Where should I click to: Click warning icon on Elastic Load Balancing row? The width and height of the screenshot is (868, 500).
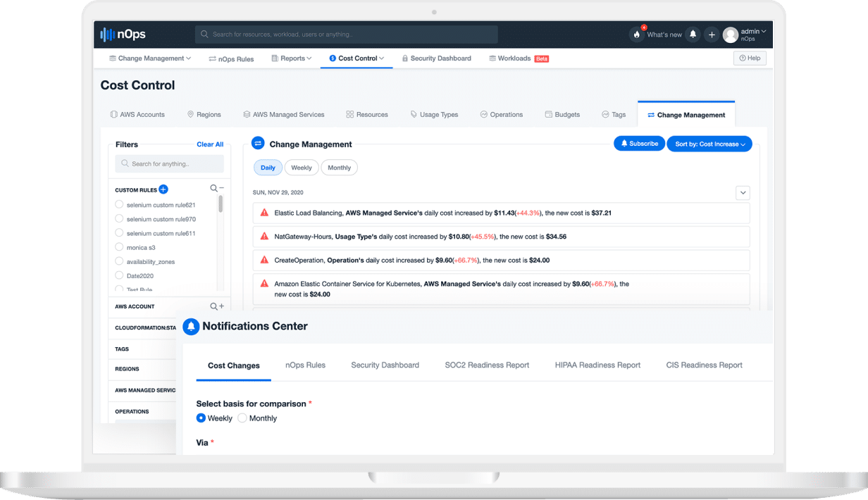click(265, 213)
